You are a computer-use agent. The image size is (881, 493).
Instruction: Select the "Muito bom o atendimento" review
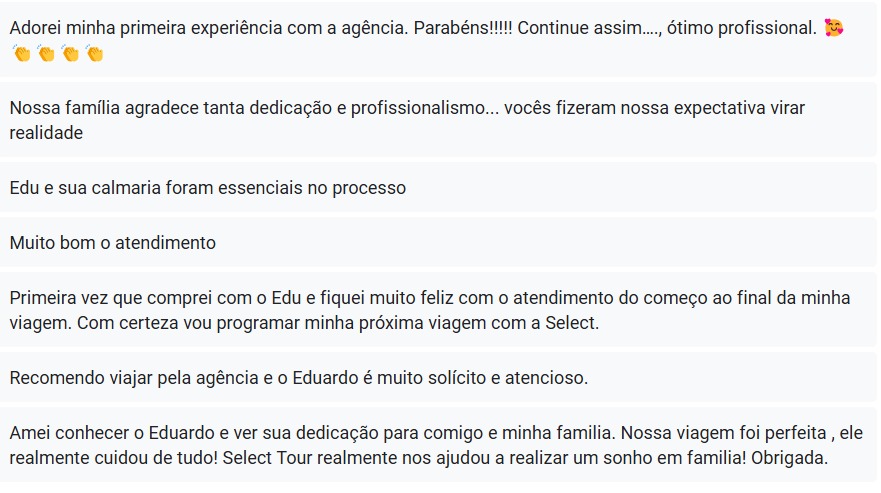112,243
